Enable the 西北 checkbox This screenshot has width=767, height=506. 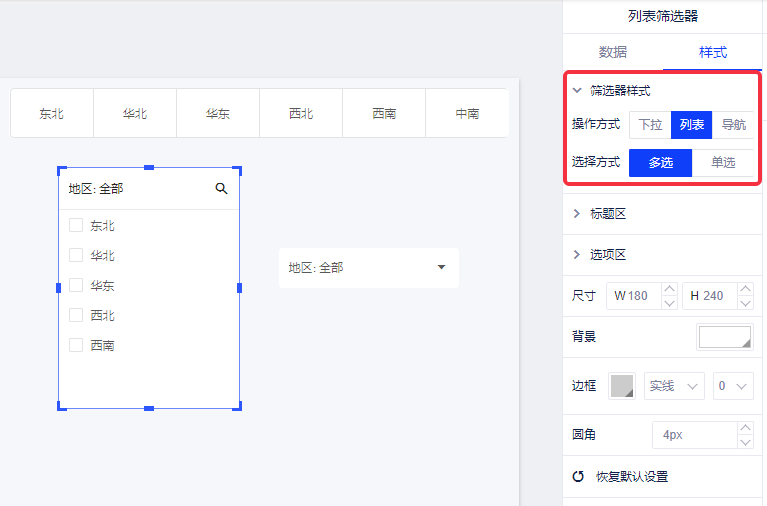(x=76, y=315)
